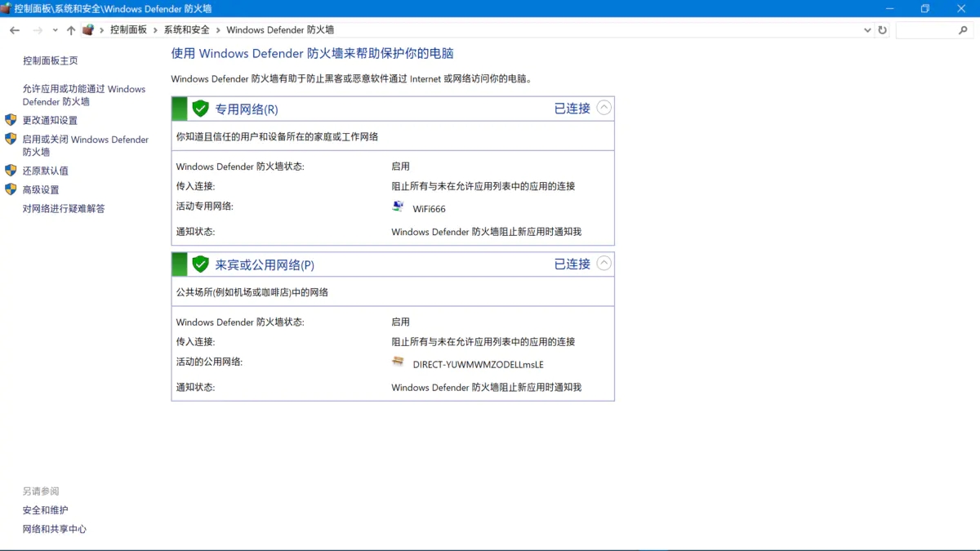Click inside the search input field
The width and height of the screenshot is (980, 551).
pyautogui.click(x=927, y=29)
